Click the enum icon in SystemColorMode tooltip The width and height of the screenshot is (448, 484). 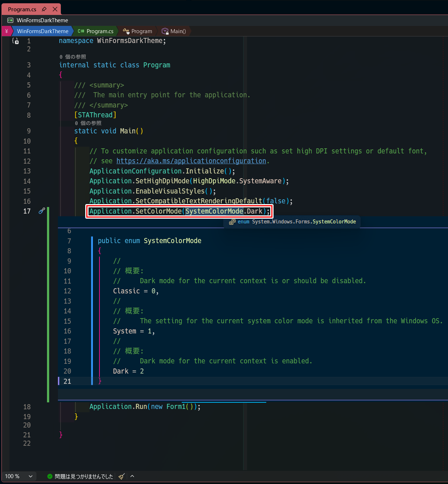coord(232,222)
